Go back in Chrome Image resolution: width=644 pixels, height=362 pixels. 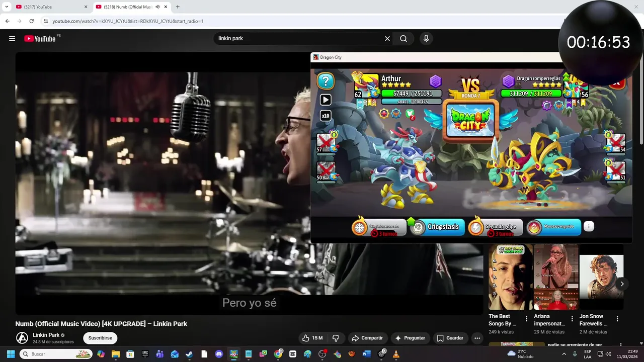click(7, 21)
